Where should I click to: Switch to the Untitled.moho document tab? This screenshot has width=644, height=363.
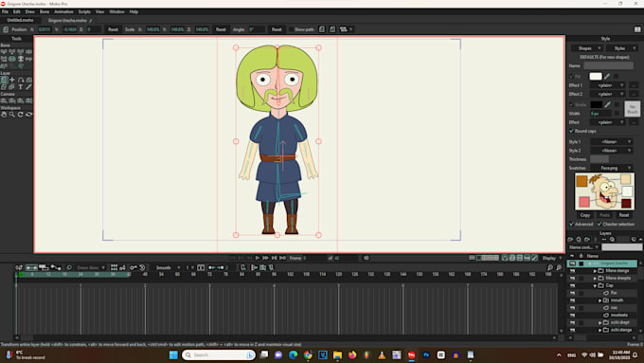click(20, 20)
